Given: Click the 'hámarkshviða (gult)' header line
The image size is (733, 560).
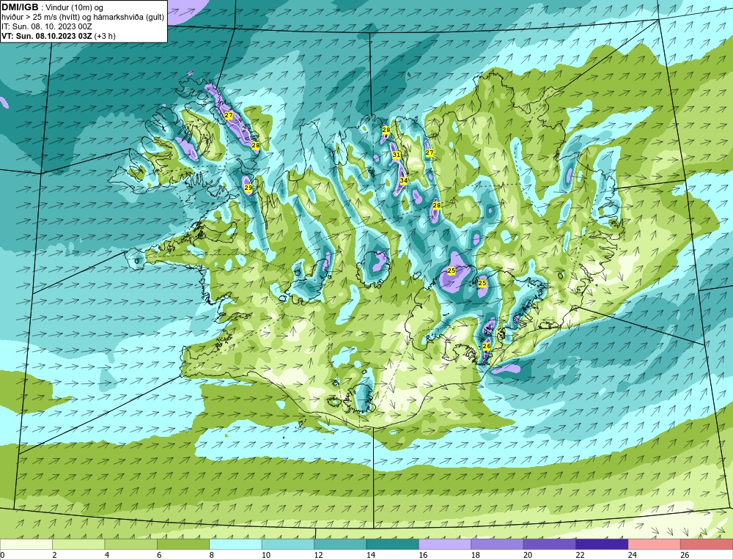Looking at the screenshot, I should point(130,18).
